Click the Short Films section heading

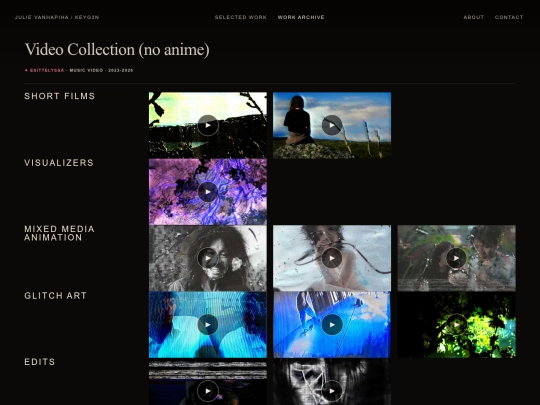60,96
